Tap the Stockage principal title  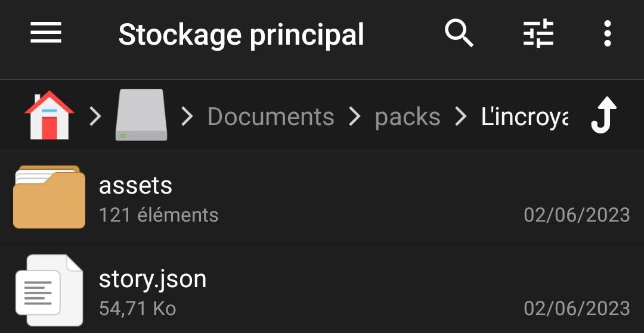[x=241, y=35]
